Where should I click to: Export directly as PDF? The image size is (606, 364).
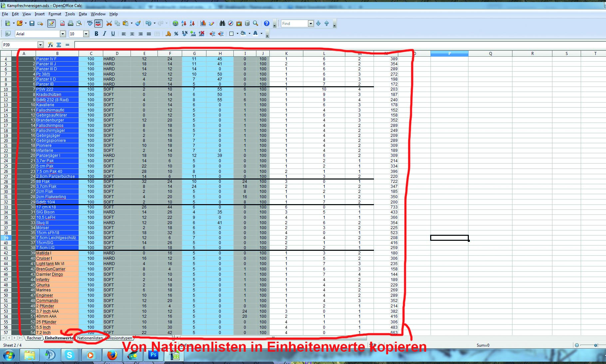click(x=62, y=23)
